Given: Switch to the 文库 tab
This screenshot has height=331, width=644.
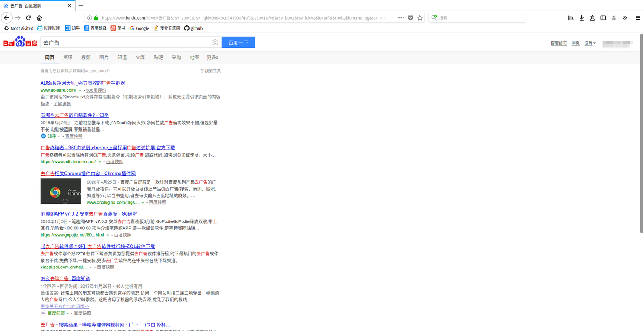Looking at the screenshot, I should click(140, 58).
